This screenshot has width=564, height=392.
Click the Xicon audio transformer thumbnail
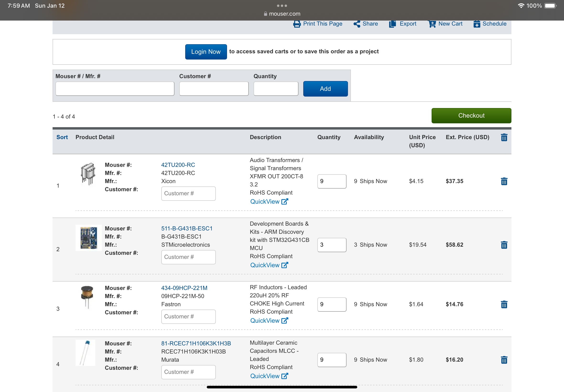click(88, 174)
